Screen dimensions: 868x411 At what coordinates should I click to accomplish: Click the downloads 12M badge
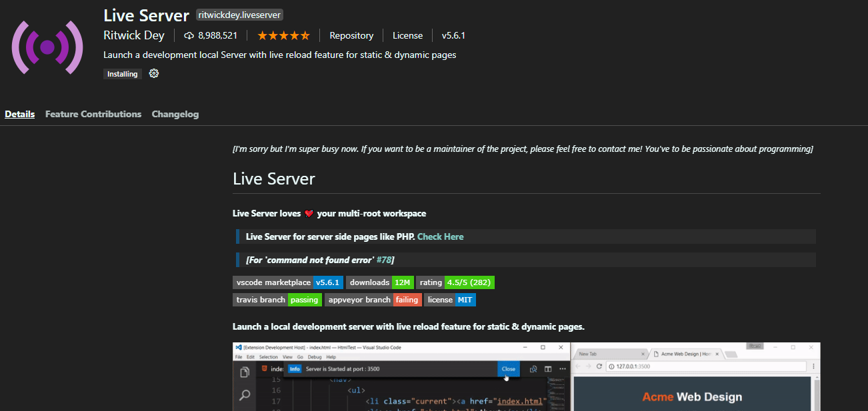[380, 282]
